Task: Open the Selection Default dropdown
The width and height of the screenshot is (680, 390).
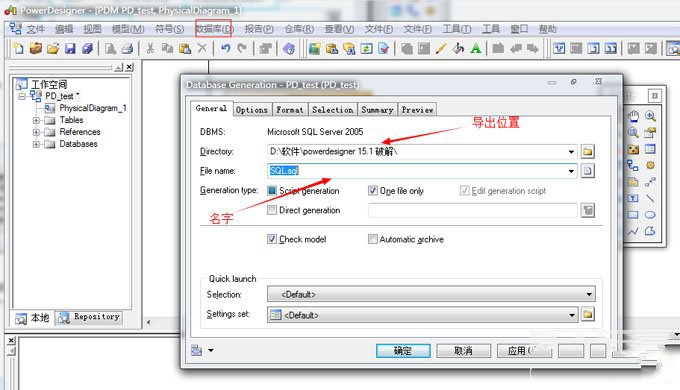Action: click(431, 294)
